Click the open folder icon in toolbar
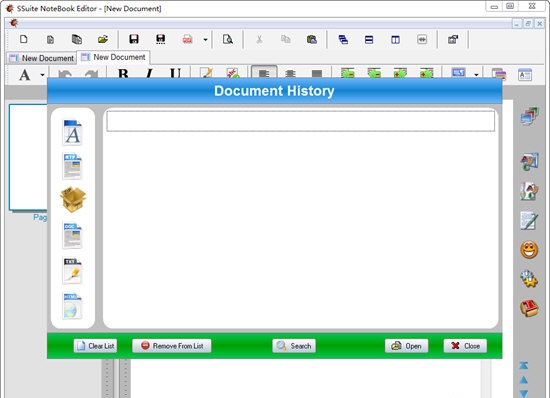Image resolution: width=550 pixels, height=398 pixels. [x=103, y=39]
